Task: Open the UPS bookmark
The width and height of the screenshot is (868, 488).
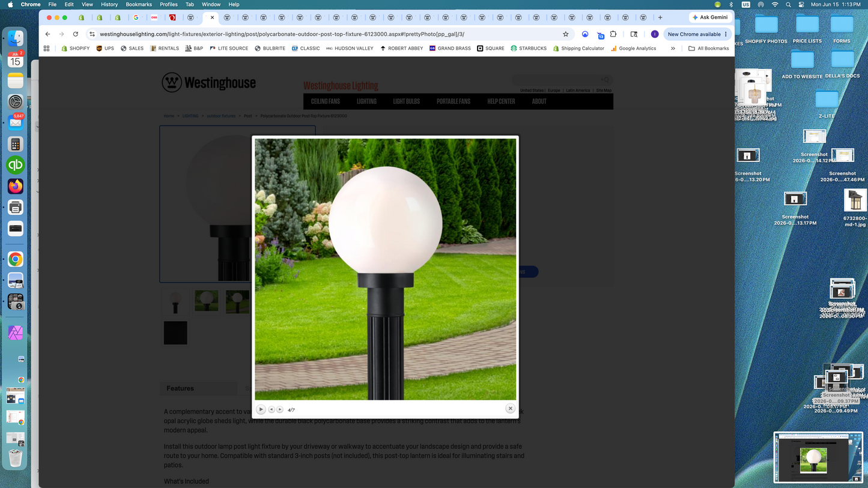Action: tap(105, 48)
